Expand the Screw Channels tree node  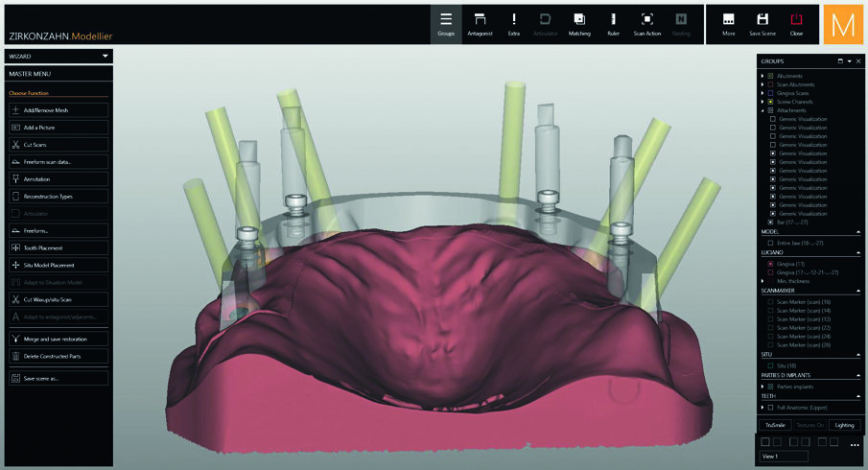pos(762,102)
